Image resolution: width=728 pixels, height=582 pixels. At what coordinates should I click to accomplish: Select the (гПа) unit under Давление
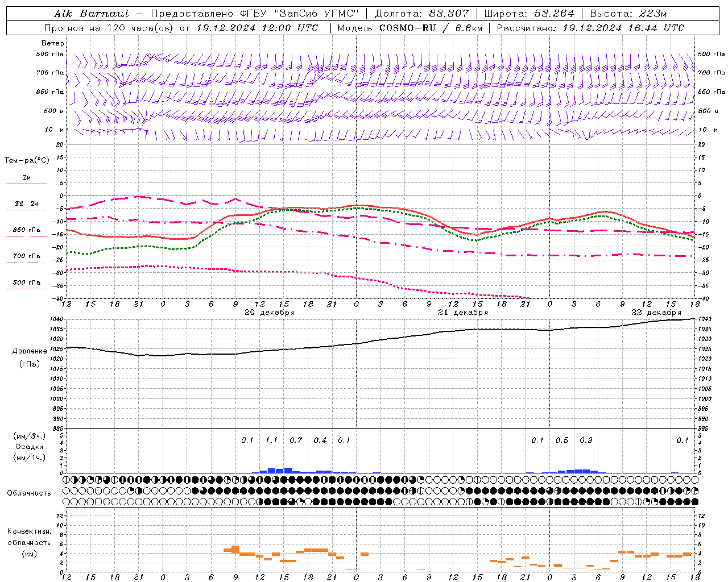click(x=30, y=364)
